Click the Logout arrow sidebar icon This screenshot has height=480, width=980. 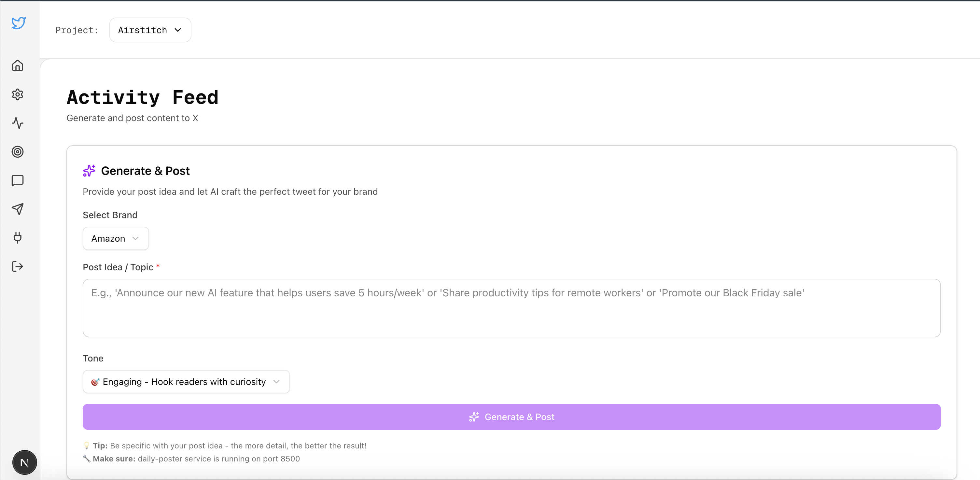[18, 266]
